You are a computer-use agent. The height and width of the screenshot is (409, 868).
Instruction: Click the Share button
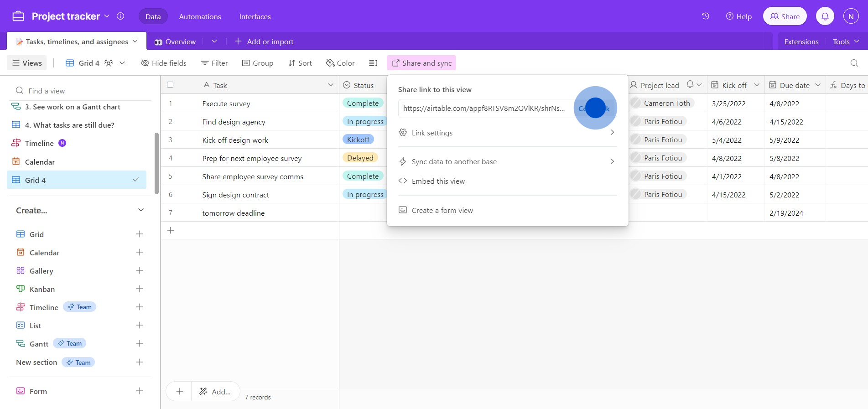[785, 16]
